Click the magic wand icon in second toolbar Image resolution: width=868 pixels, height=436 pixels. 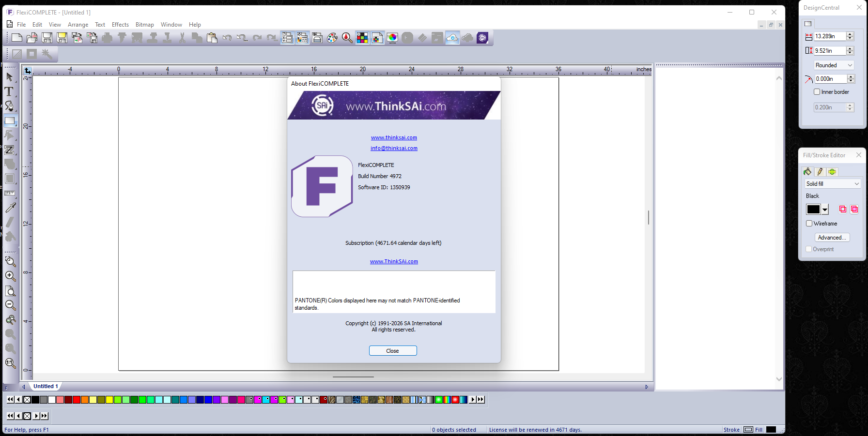(47, 54)
